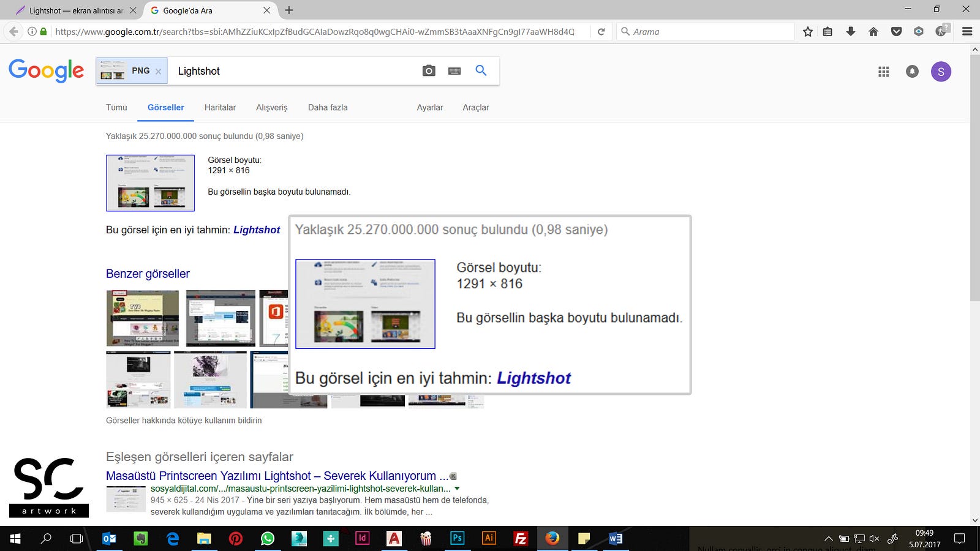Viewport: 980px width, 551px height.
Task: Open FileZilla from the taskbar
Action: pyautogui.click(x=521, y=539)
